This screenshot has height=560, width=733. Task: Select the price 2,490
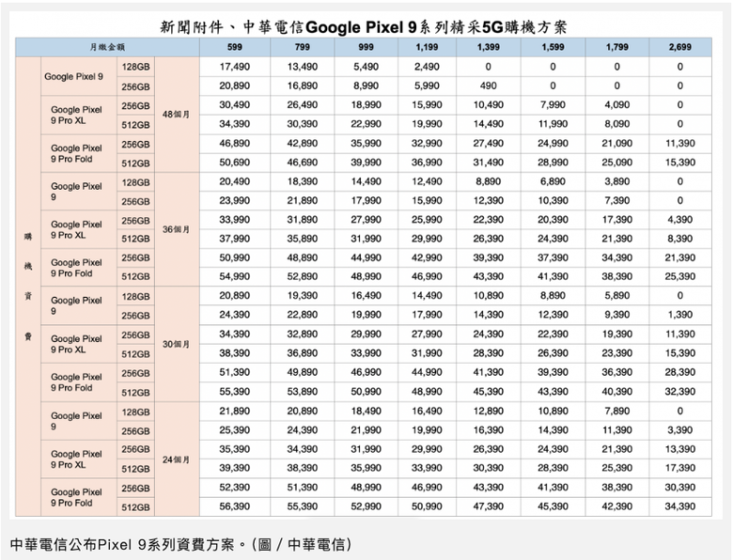click(427, 67)
